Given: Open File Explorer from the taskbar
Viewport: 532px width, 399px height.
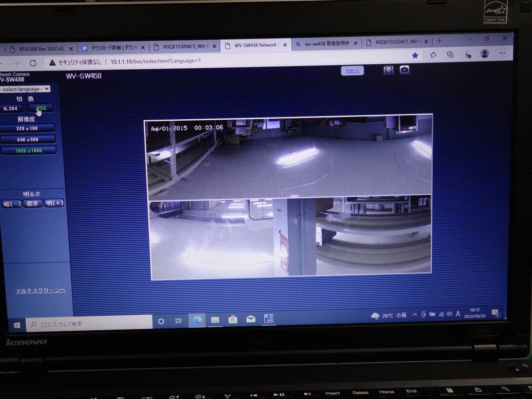Looking at the screenshot, I should tap(215, 320).
